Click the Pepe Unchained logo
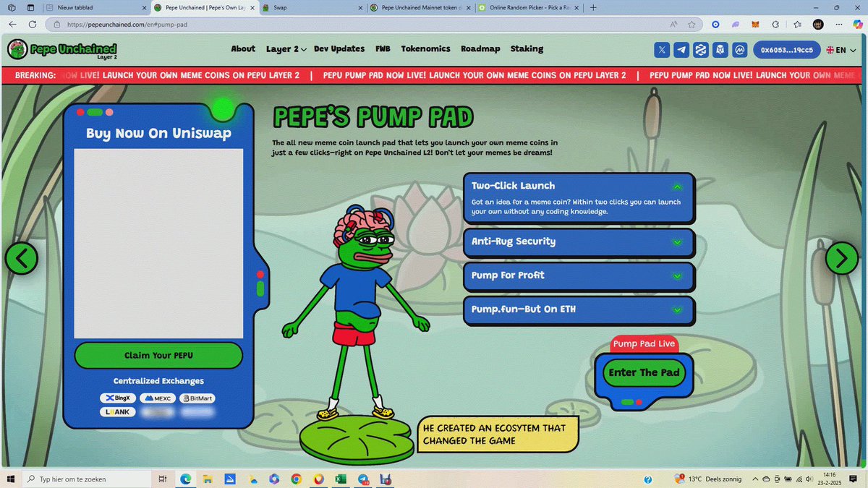The height and width of the screenshot is (488, 868). pos(61,50)
